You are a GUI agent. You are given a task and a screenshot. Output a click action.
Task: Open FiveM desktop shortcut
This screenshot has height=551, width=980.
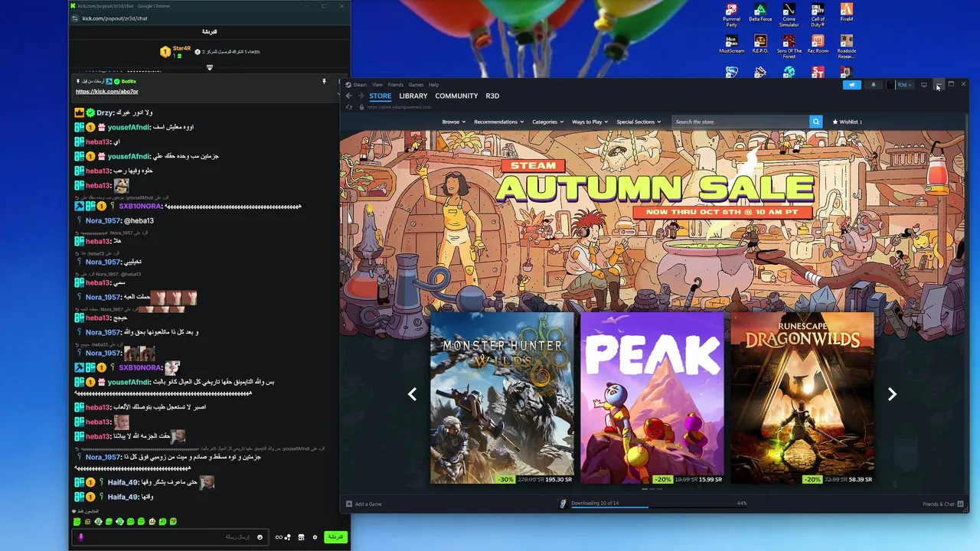846,14
